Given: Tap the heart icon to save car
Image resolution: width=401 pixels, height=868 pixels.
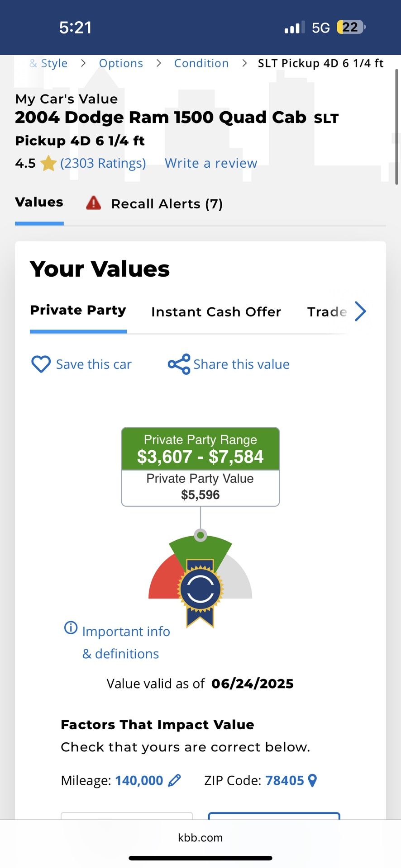Looking at the screenshot, I should 41,364.
